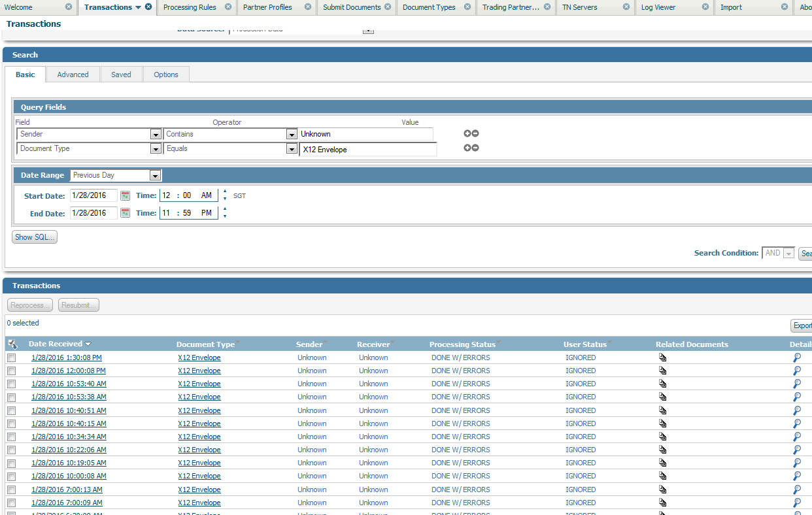Open details for 10:40:51 AM transaction
The image size is (812, 515).
[x=797, y=410]
